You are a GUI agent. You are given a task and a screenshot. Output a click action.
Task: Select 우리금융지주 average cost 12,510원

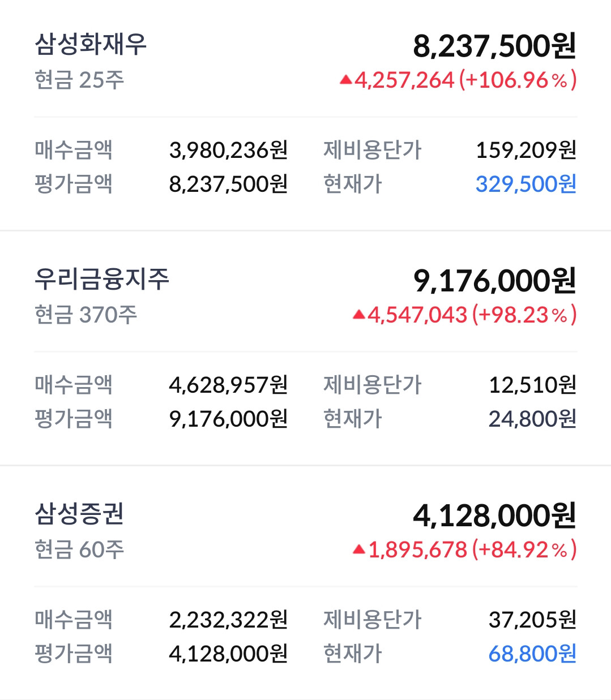click(x=532, y=385)
